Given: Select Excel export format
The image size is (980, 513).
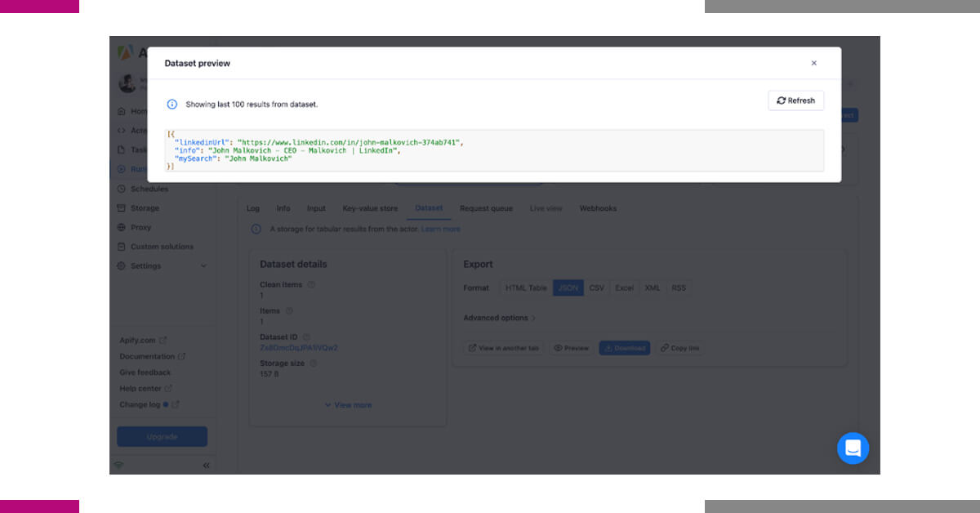Looking at the screenshot, I should [x=625, y=288].
